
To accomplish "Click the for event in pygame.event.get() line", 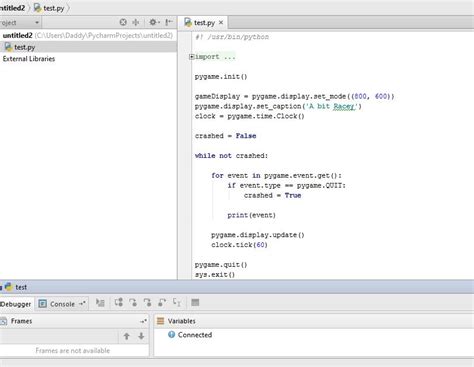I will tap(276, 175).
